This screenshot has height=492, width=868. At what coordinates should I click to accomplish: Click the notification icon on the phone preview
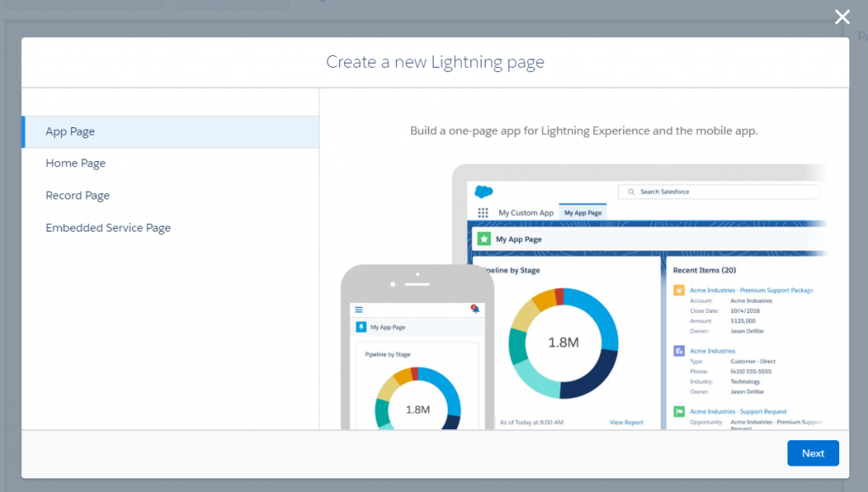[474, 309]
